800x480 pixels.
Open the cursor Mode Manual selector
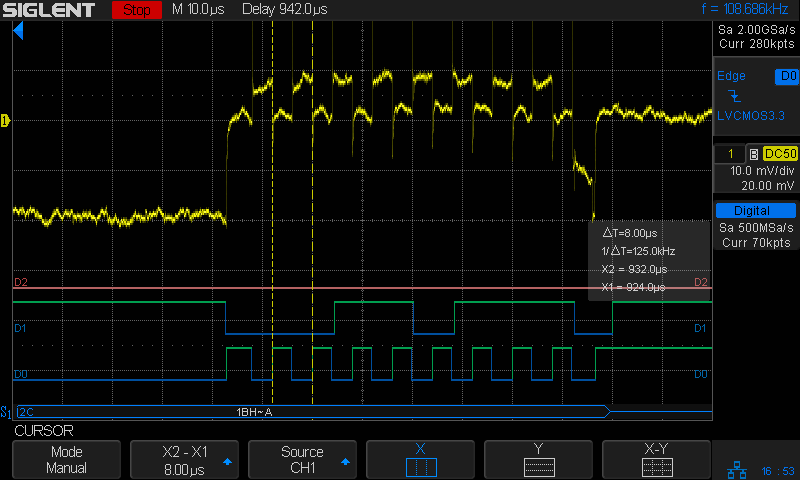(67, 460)
